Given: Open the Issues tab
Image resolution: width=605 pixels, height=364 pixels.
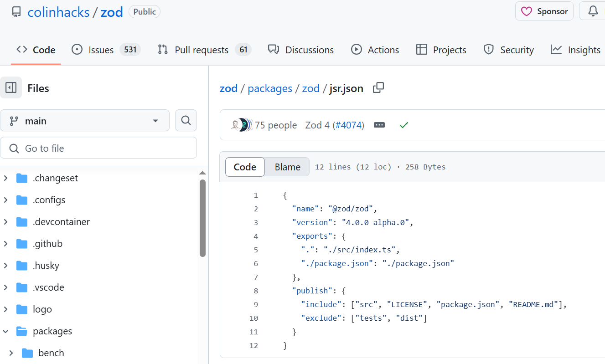Looking at the screenshot, I should [x=106, y=50].
